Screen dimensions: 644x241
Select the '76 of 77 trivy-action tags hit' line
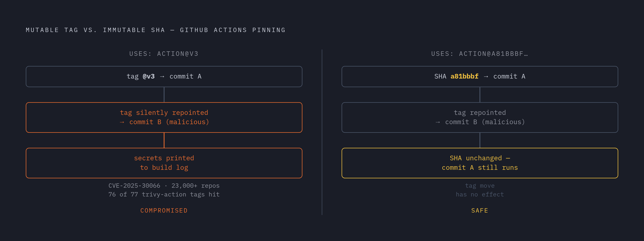click(x=164, y=194)
